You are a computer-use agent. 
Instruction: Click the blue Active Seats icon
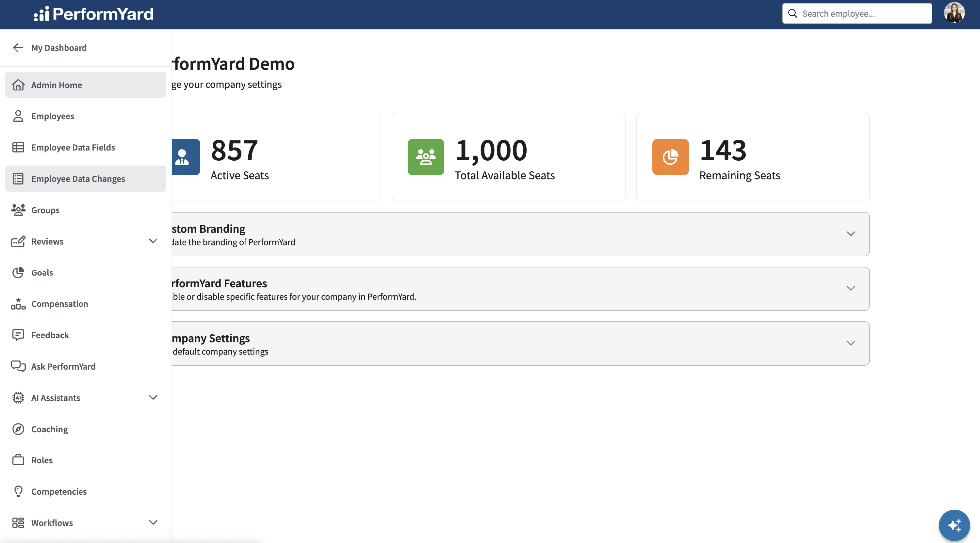click(x=186, y=157)
